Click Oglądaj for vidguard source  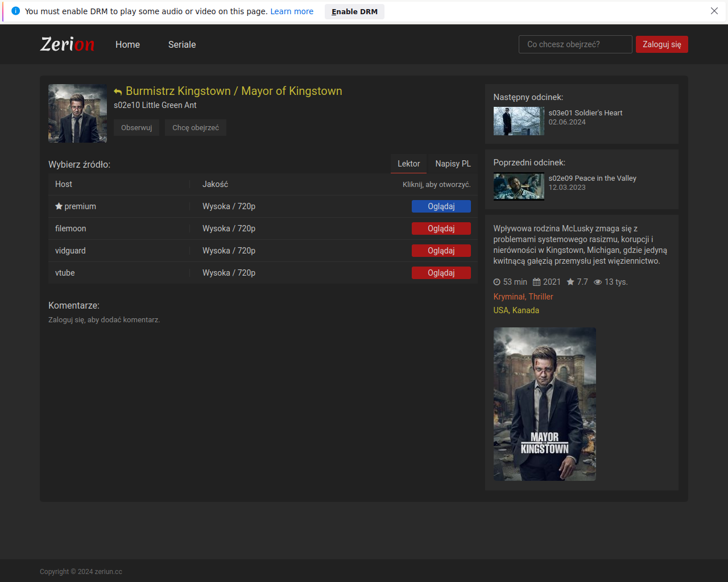pyautogui.click(x=441, y=251)
